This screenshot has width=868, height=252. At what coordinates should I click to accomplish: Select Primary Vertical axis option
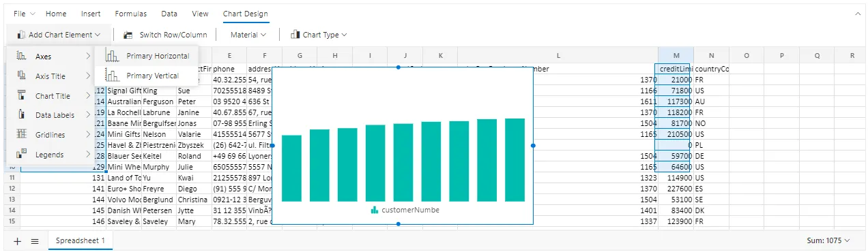click(147, 76)
